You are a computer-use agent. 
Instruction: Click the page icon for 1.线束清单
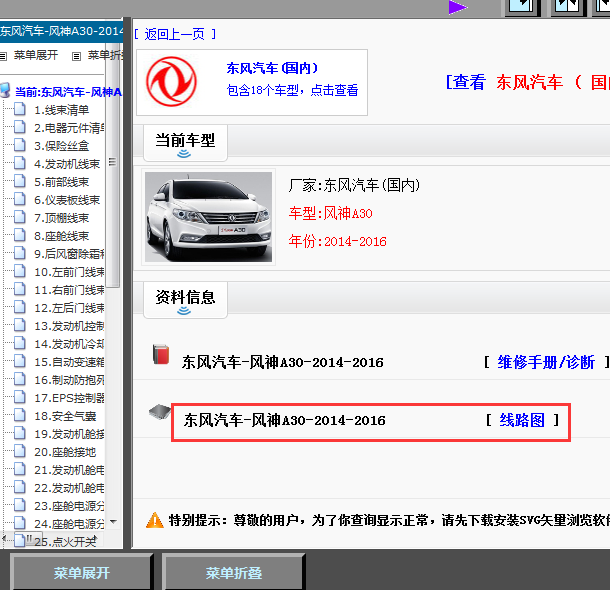[x=20, y=110]
